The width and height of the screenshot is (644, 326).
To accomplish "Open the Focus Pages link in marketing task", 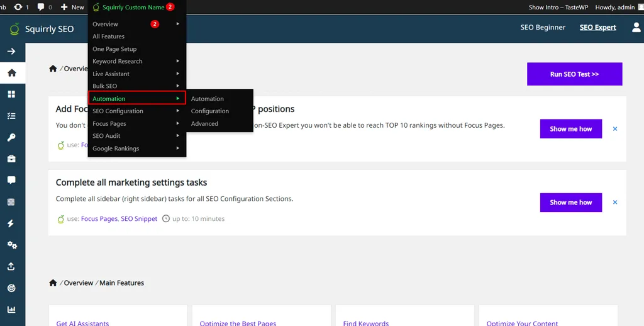I will [99, 219].
